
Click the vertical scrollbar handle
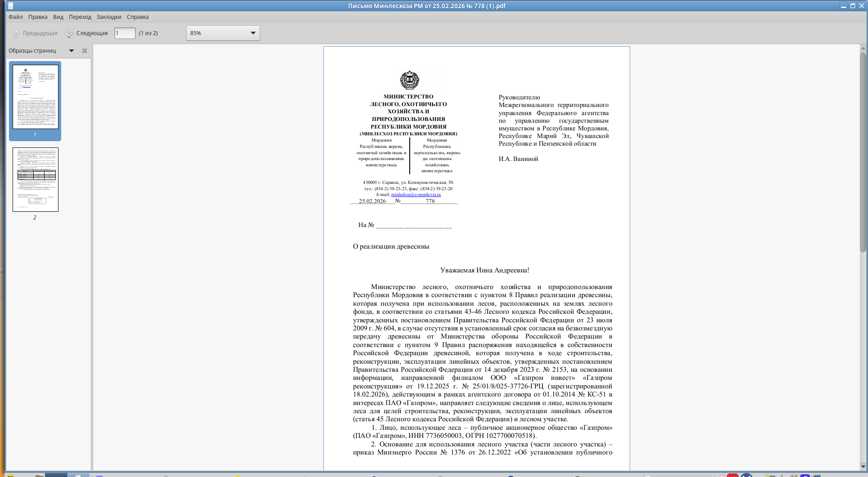(863, 152)
